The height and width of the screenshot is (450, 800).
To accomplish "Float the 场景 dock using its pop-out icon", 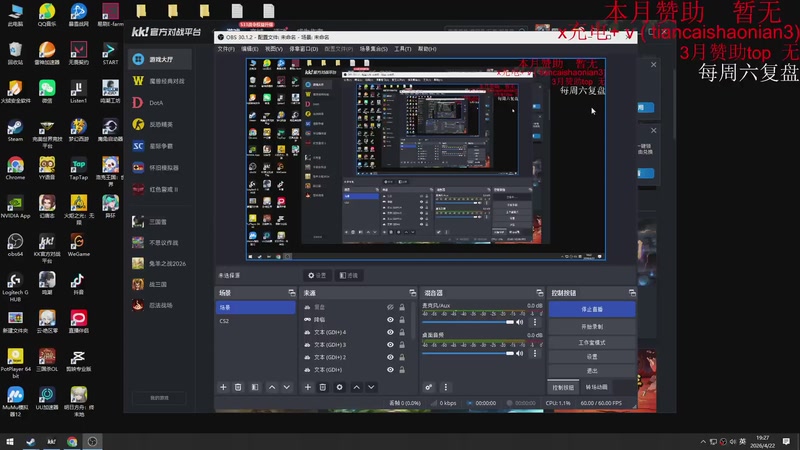I will coord(291,293).
